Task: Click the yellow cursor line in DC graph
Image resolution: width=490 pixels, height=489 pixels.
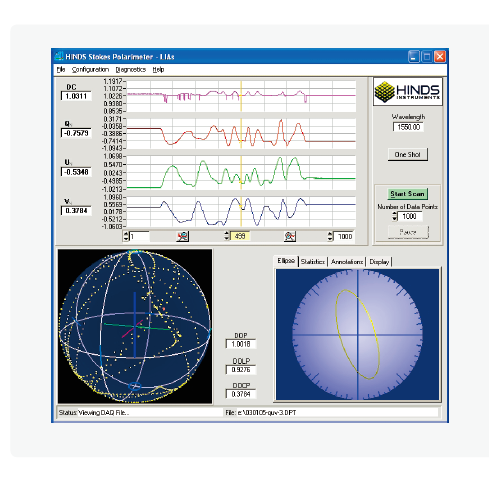Action: [x=241, y=96]
